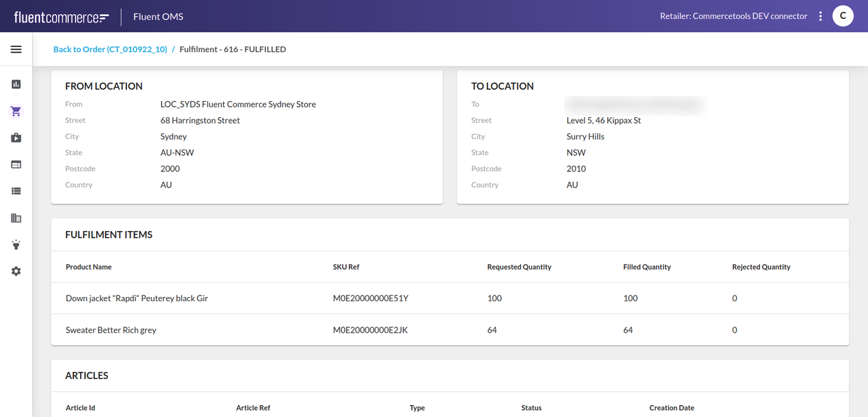Open the building locations icon in sidebar
This screenshot has width=868, height=417.
tap(16, 218)
